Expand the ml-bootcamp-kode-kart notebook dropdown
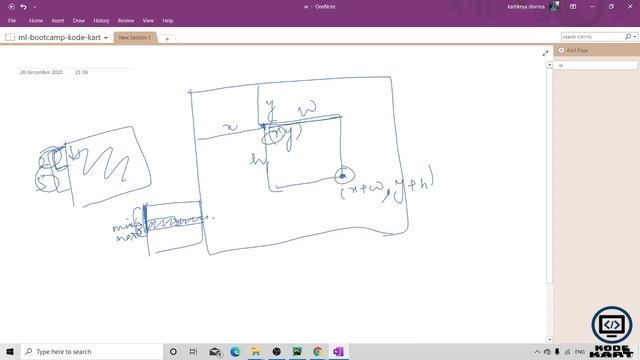Viewport: 640px width, 360px height. pyautogui.click(x=106, y=38)
